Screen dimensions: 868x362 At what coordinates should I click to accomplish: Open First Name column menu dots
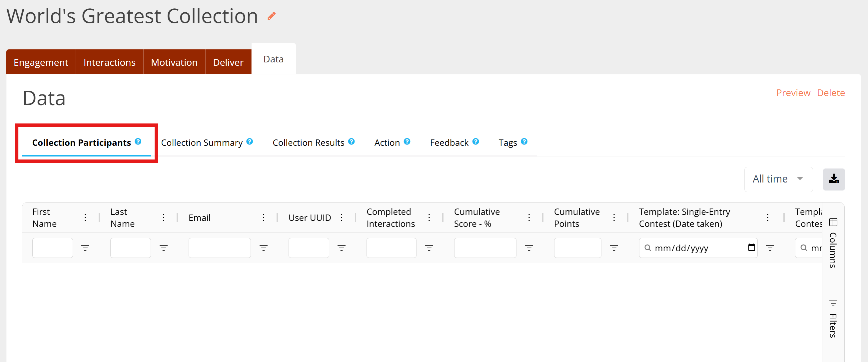pos(85,218)
